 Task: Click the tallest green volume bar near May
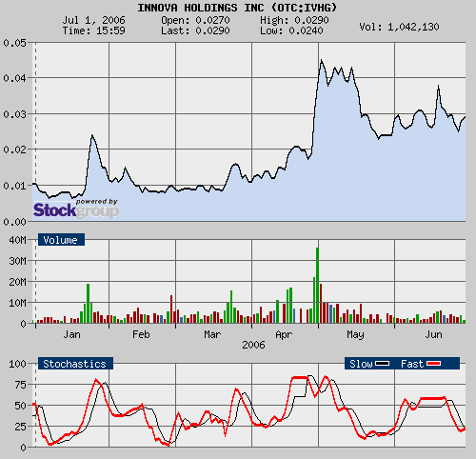coord(317,286)
